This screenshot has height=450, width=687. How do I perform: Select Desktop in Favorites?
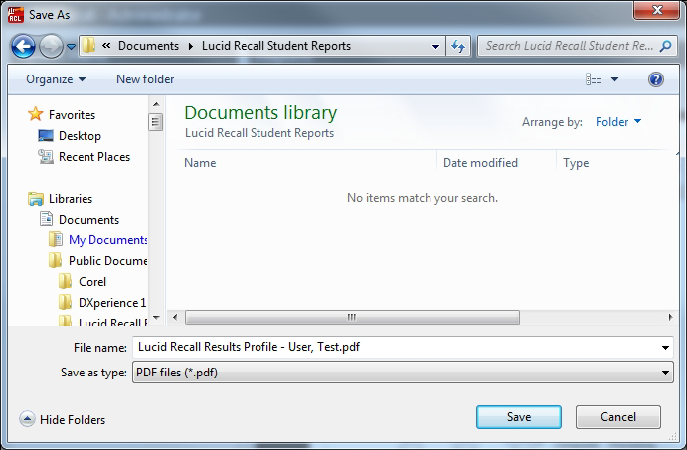pos(69,136)
